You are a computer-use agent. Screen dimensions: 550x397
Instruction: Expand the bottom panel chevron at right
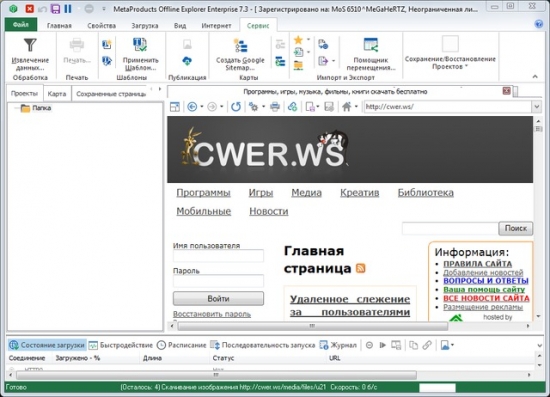click(x=540, y=345)
